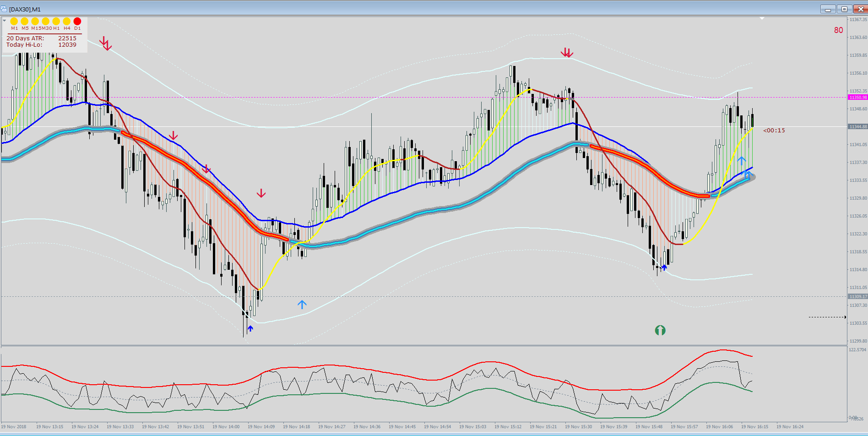Click the '19 Nov 14:09' time label
This screenshot has height=436, width=868.
(261, 427)
